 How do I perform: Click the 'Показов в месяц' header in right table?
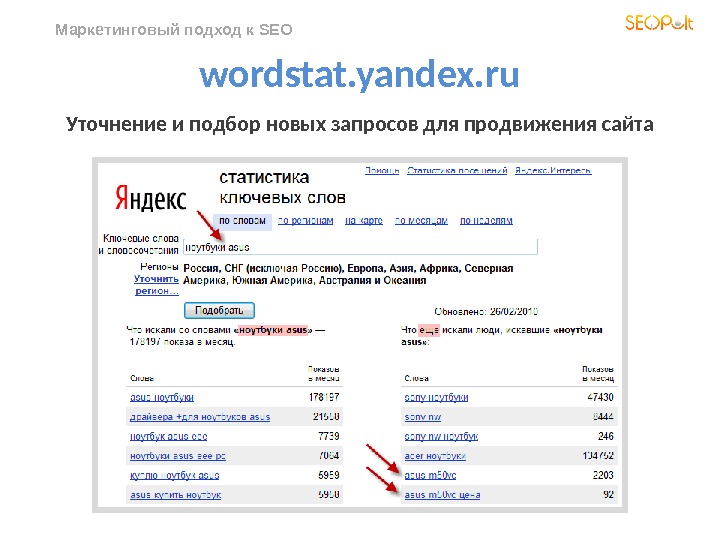pyautogui.click(x=598, y=374)
